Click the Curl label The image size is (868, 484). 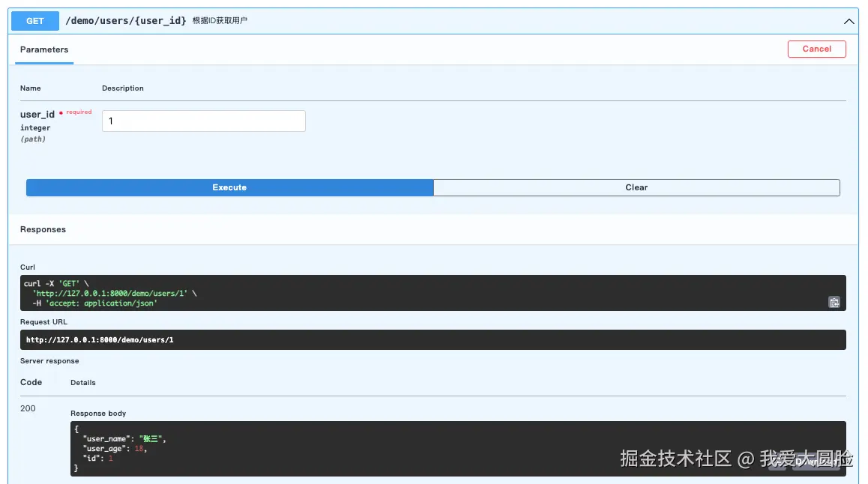click(x=28, y=267)
